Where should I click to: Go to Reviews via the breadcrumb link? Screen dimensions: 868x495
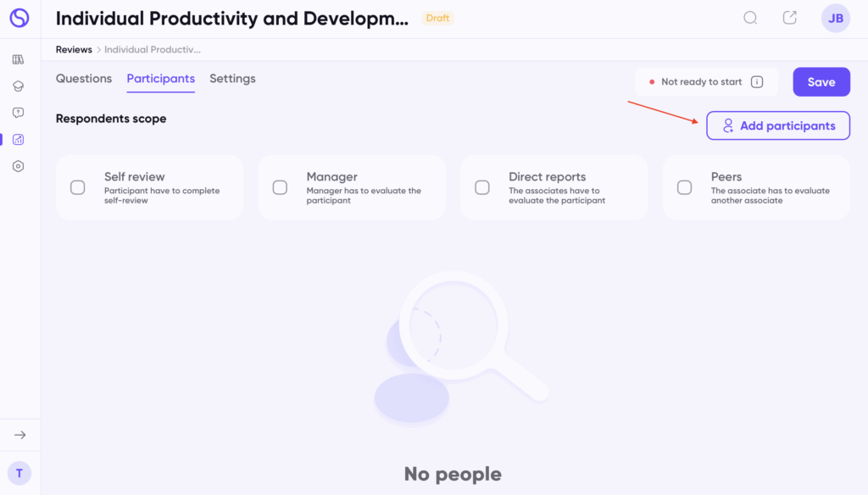(x=74, y=50)
